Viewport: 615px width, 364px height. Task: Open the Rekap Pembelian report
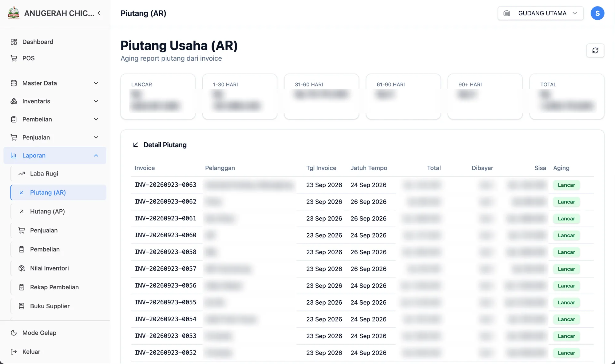point(58,287)
